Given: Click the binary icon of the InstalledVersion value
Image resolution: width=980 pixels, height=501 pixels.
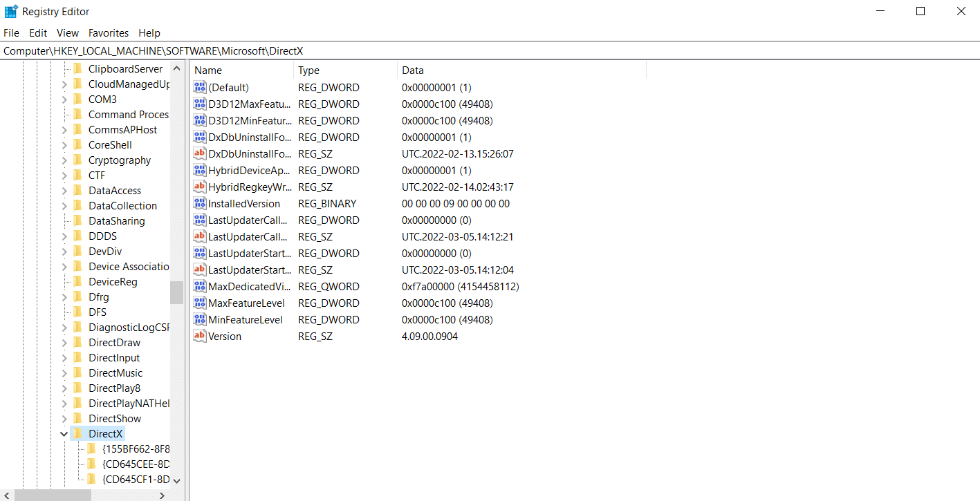Looking at the screenshot, I should coord(200,204).
